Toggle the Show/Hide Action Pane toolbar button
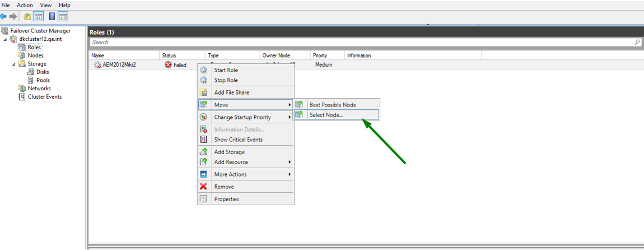This screenshot has height=250, width=644. [x=63, y=16]
